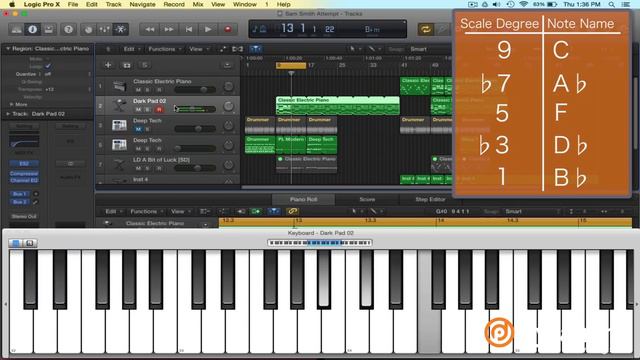Adjust Classic Electric Piano volume slider
Viewport: 640px width, 360px height.
pyautogui.click(x=195, y=89)
